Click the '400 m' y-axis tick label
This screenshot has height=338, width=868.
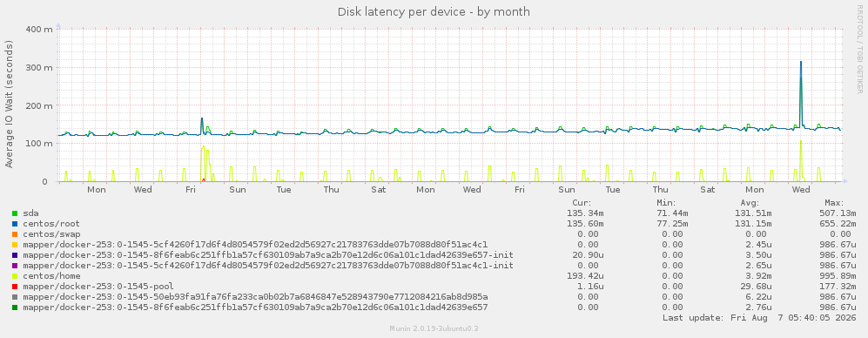coord(39,29)
